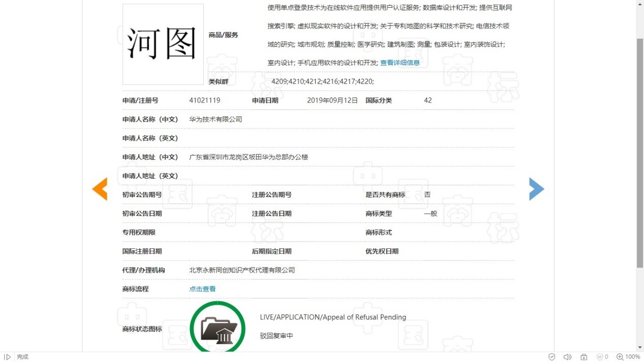Click the 初审公告日期 label
644x362 pixels.
click(x=142, y=214)
